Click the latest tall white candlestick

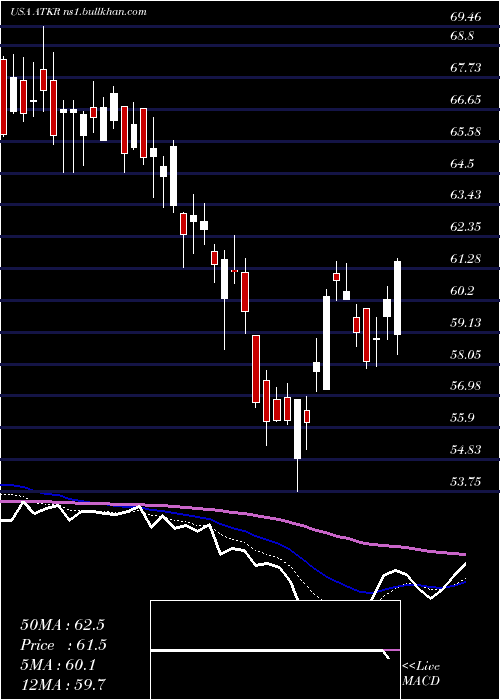click(397, 298)
